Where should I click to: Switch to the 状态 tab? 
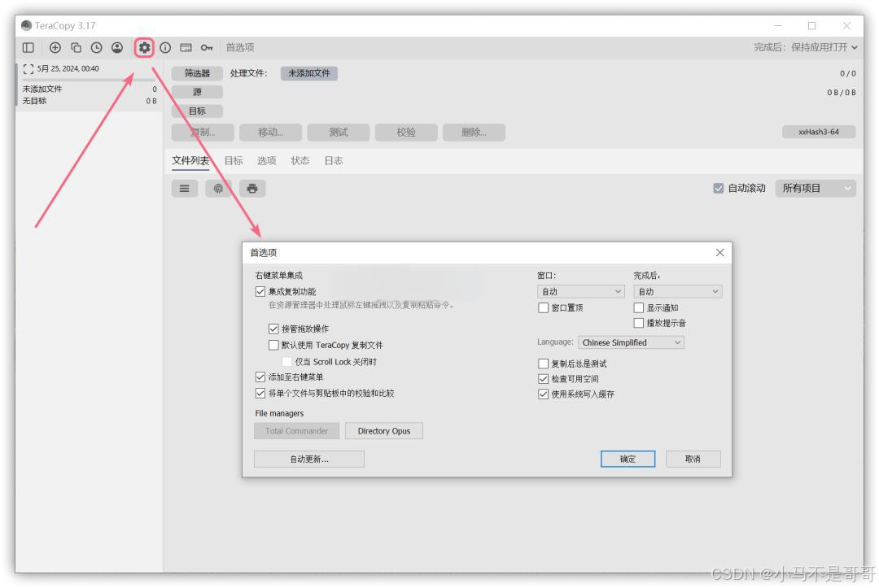(x=300, y=161)
